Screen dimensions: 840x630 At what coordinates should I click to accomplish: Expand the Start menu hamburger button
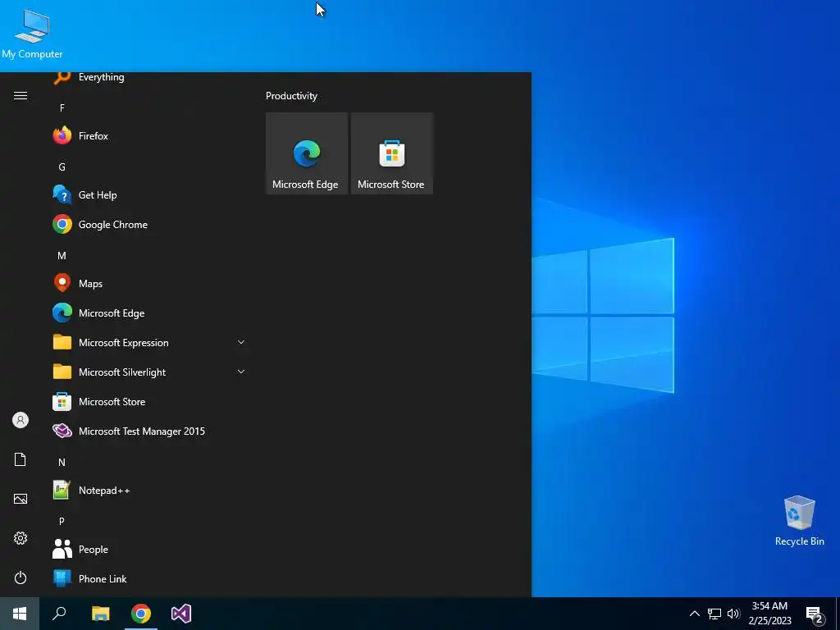[21, 95]
